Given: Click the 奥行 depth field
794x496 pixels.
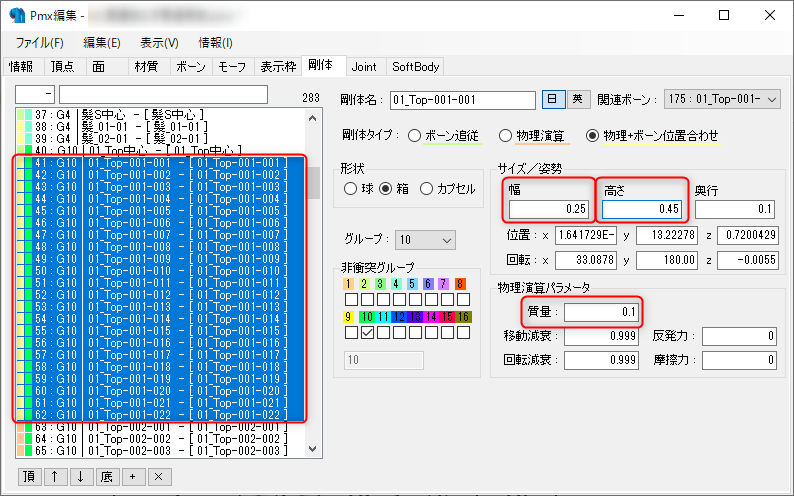Looking at the screenshot, I should [x=735, y=209].
